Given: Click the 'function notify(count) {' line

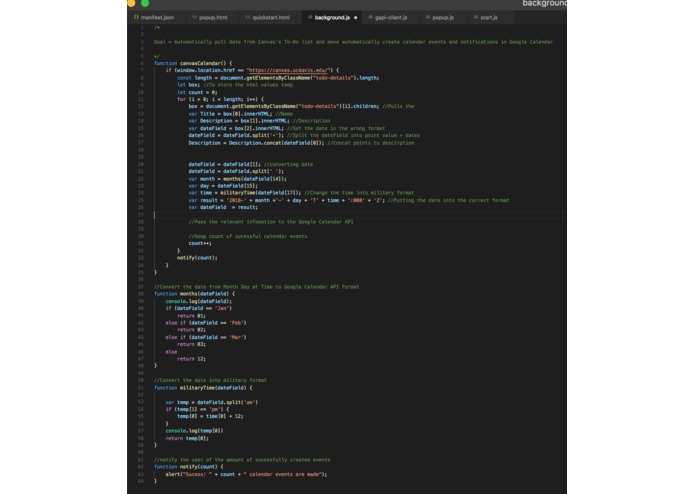Looking at the screenshot, I should click(189, 467).
